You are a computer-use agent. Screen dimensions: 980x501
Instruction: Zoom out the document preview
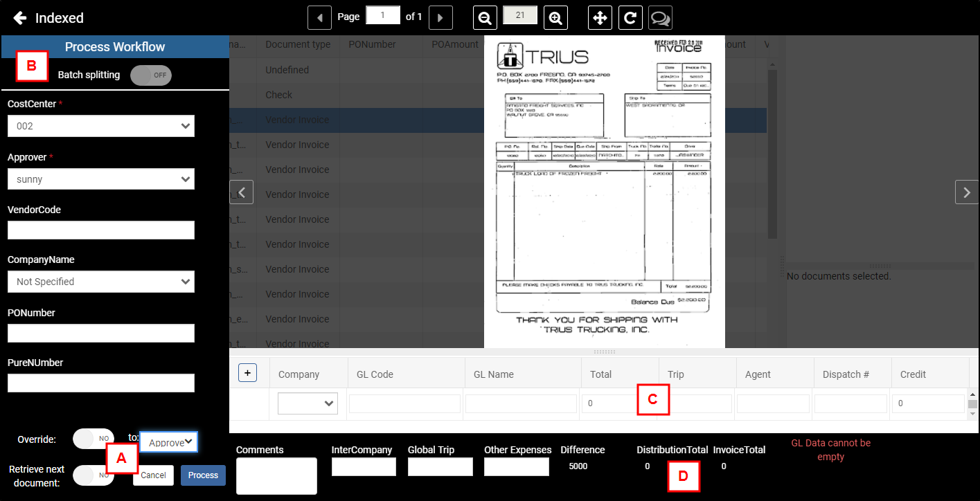[x=485, y=17]
